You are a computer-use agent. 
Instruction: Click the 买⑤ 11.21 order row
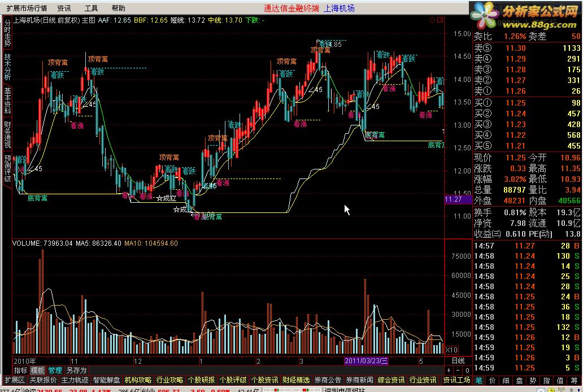[x=527, y=146]
